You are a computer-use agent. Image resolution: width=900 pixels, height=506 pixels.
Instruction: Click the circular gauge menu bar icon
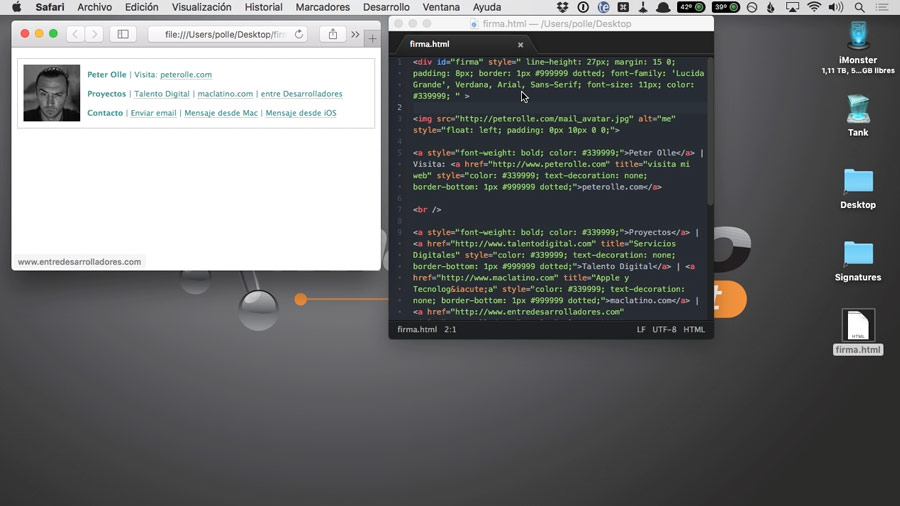[752, 7]
